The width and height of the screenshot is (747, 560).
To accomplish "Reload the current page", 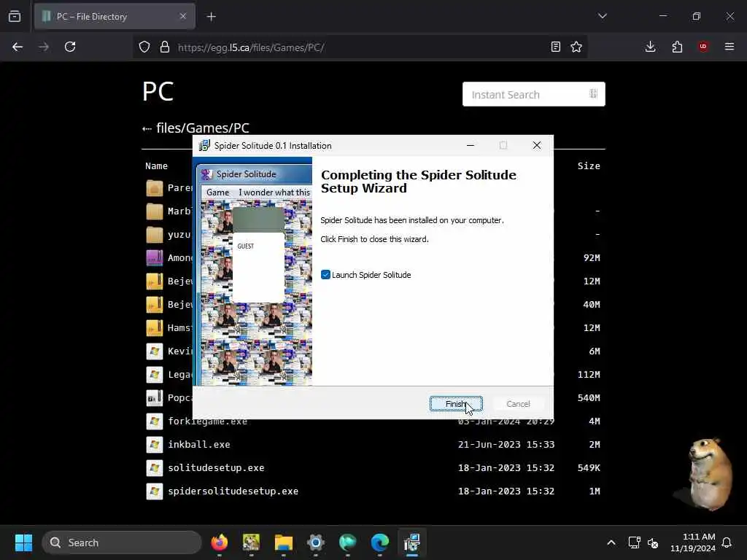I will (70, 47).
